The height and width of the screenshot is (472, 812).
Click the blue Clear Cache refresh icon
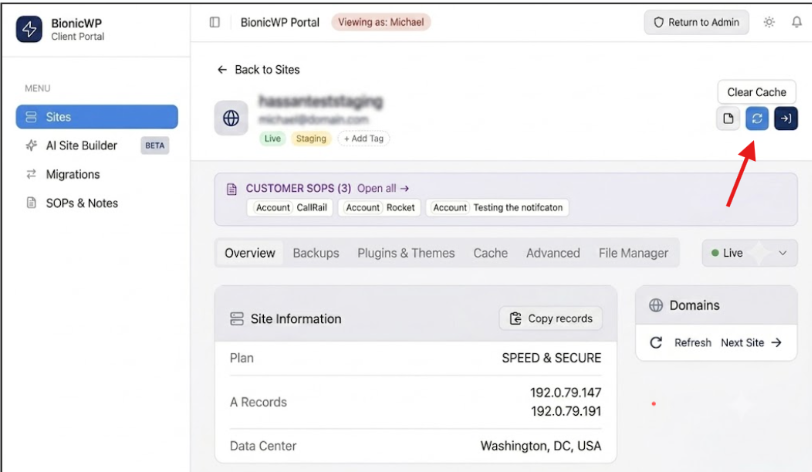[757, 119]
